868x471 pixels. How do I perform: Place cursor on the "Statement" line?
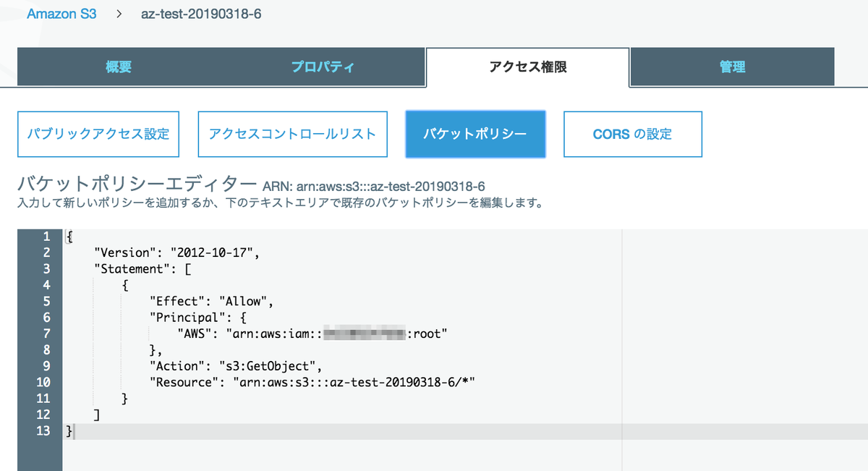click(x=142, y=269)
